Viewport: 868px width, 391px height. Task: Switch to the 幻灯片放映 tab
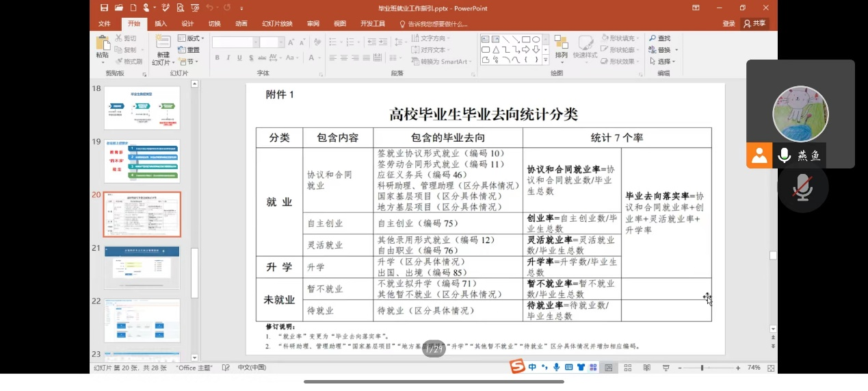coord(277,23)
